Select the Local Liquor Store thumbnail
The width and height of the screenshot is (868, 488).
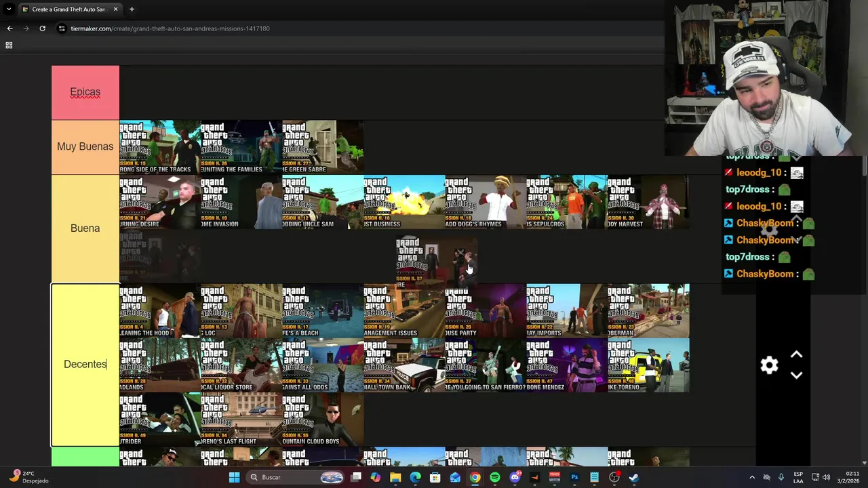[x=241, y=365]
